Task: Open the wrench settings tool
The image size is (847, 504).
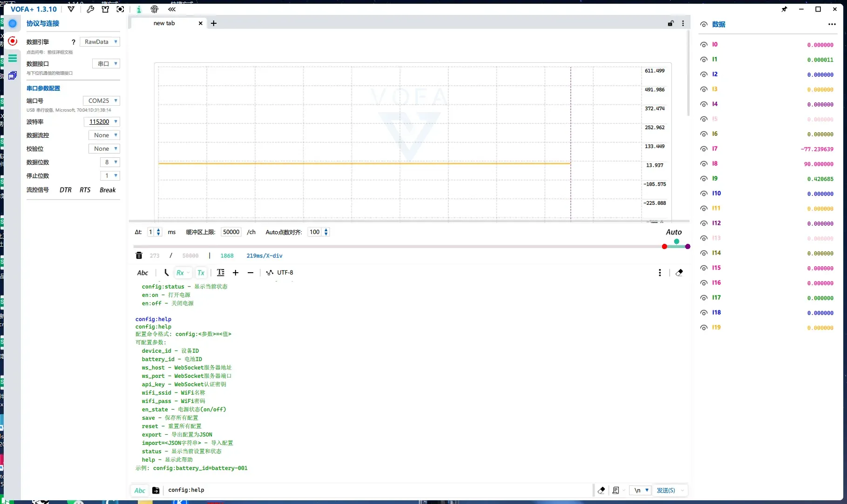Action: 90,9
